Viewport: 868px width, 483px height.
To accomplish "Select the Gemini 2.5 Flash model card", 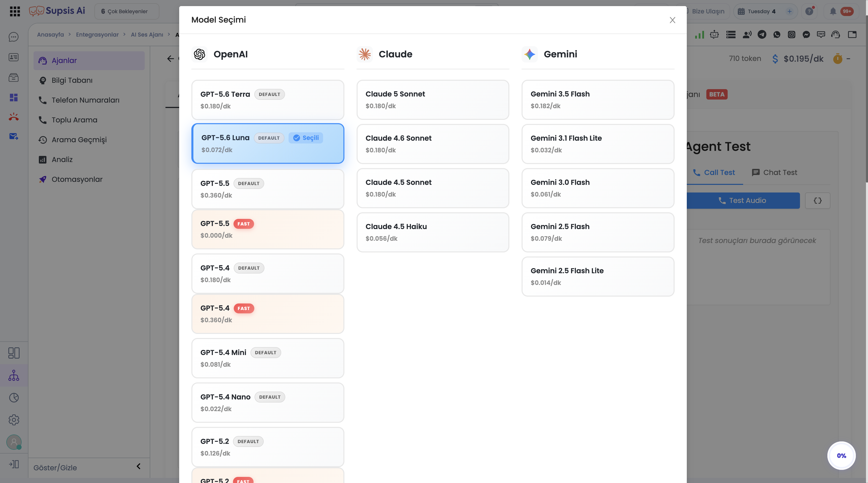I will [x=598, y=232].
